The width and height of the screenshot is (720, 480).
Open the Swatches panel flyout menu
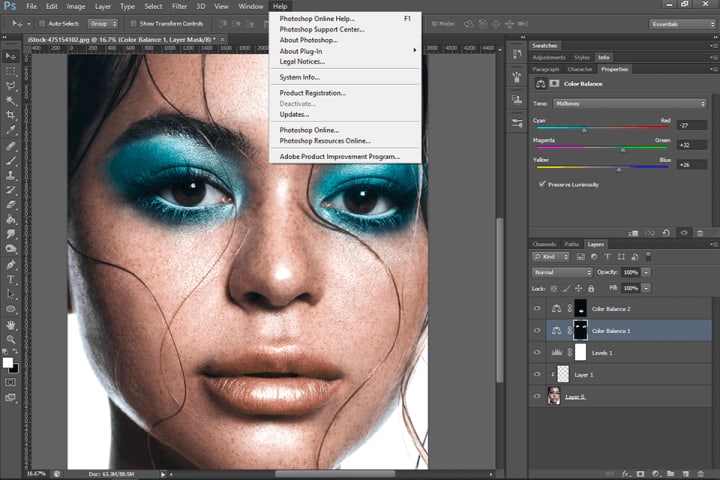[x=713, y=45]
